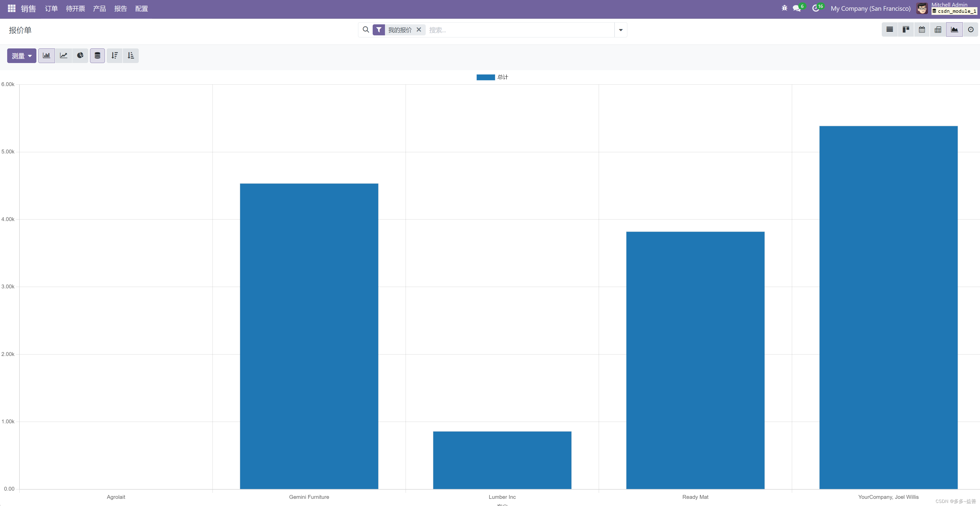This screenshot has height=506, width=980.
Task: Expand search options dropdown arrow
Action: click(620, 30)
